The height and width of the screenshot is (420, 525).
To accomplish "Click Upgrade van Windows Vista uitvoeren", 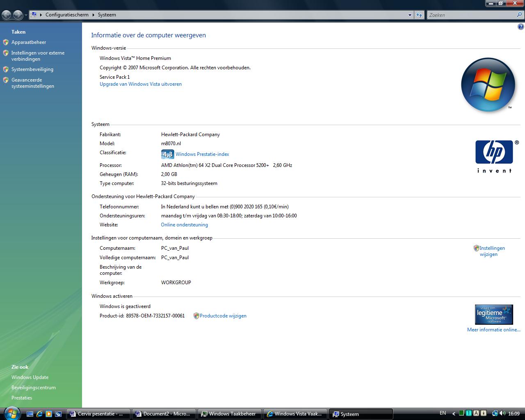I will [x=141, y=84].
